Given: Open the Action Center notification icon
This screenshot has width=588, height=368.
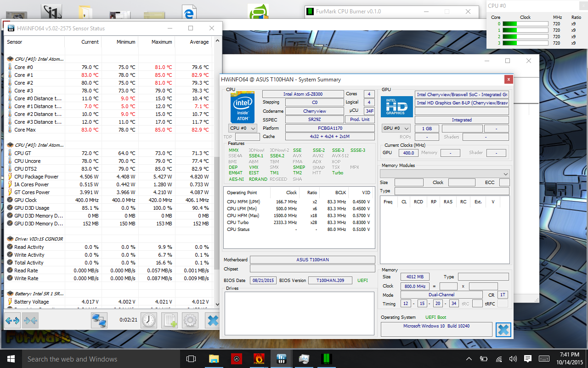Looking at the screenshot, I should pos(528,359).
